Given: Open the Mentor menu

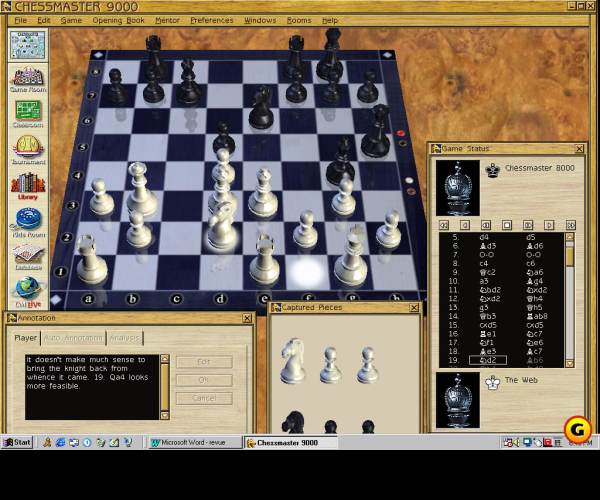Looking at the screenshot, I should pyautogui.click(x=167, y=20).
